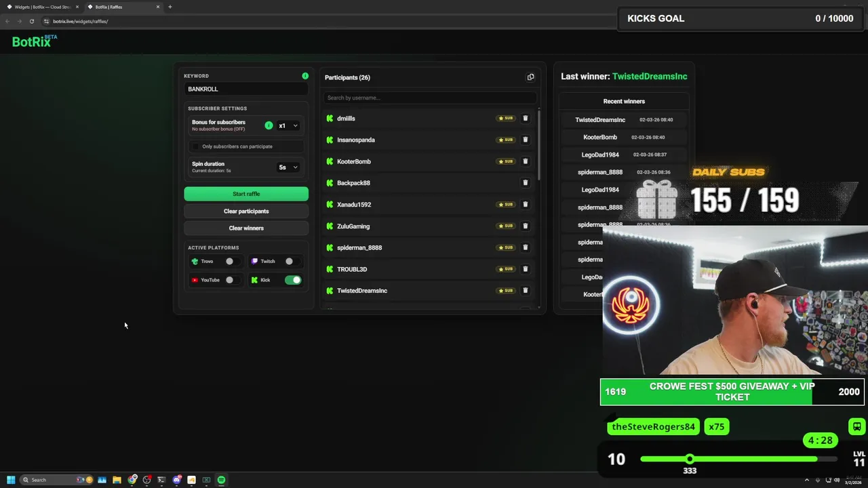868x488 pixels.
Task: Go back in browser
Action: click(7, 21)
